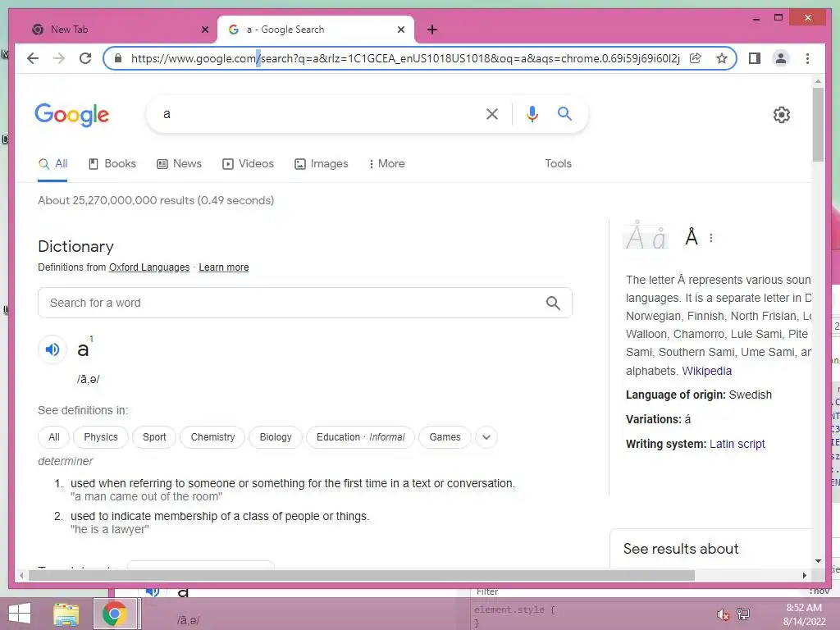840x630 pixels.
Task: Click the browser forward arrow
Action: pos(59,58)
